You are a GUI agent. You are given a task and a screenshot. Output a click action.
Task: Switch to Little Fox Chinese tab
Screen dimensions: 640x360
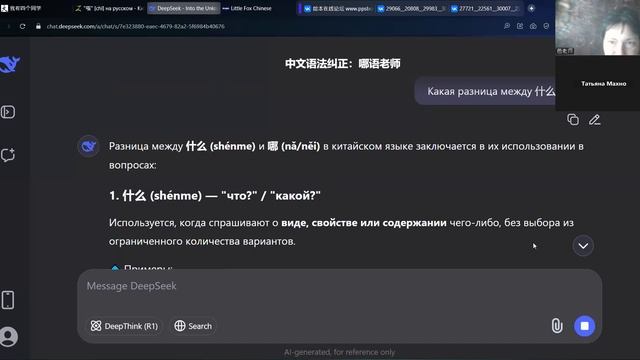[x=247, y=8]
